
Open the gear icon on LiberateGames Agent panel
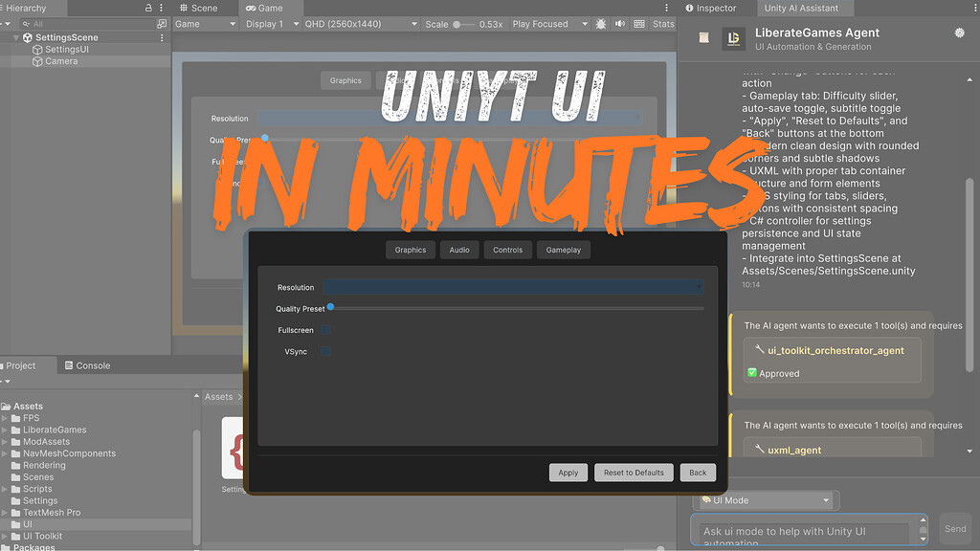click(959, 32)
